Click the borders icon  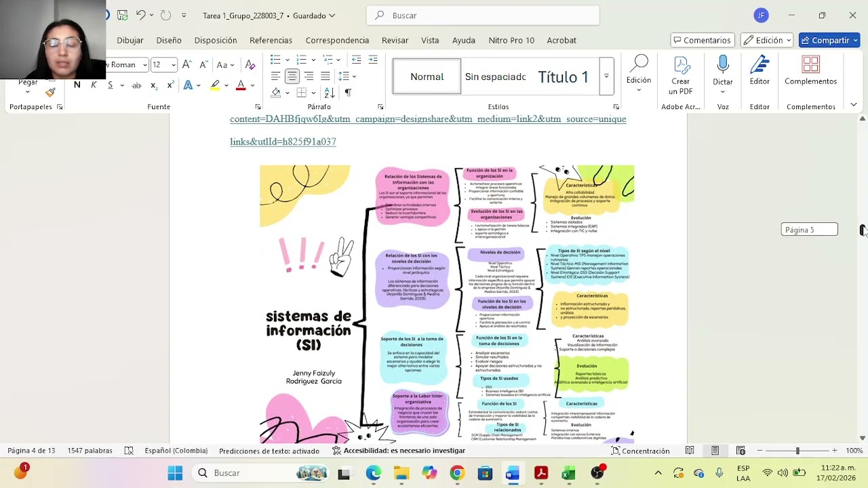302,93
